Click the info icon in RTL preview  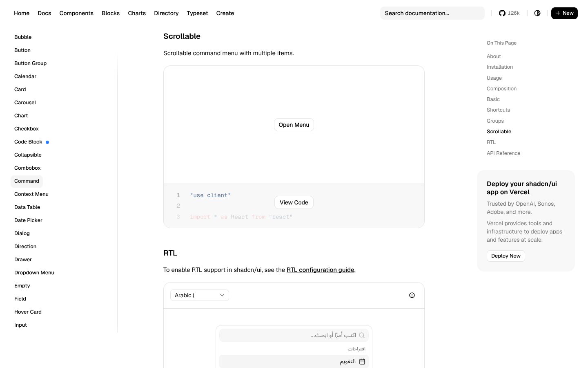(412, 295)
